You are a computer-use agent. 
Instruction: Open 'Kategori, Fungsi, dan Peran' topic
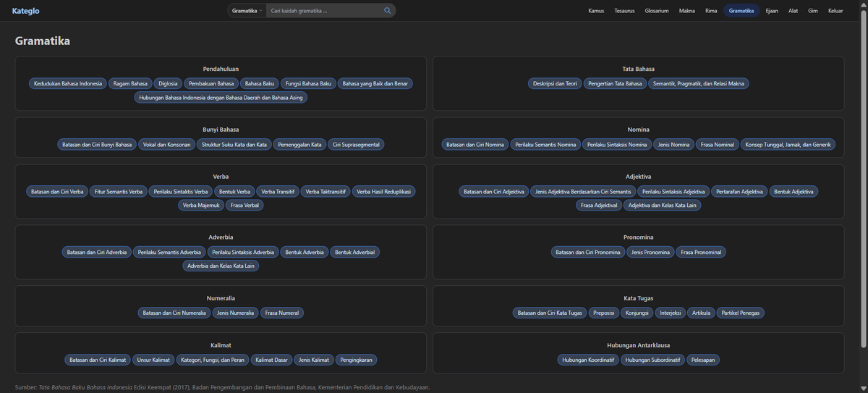tap(213, 360)
